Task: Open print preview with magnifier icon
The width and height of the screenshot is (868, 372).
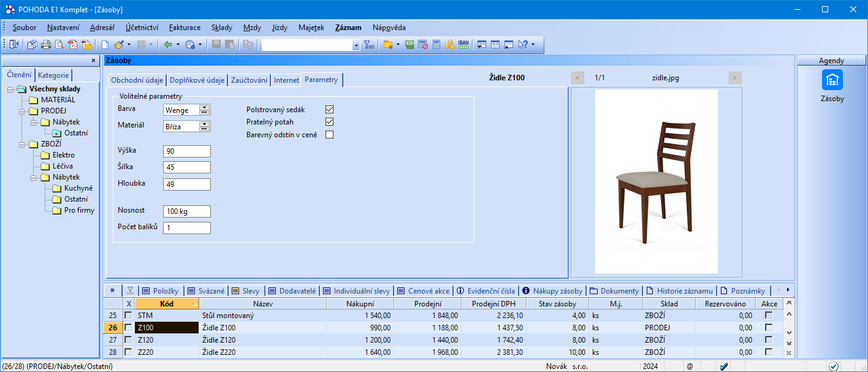Action: [59, 45]
